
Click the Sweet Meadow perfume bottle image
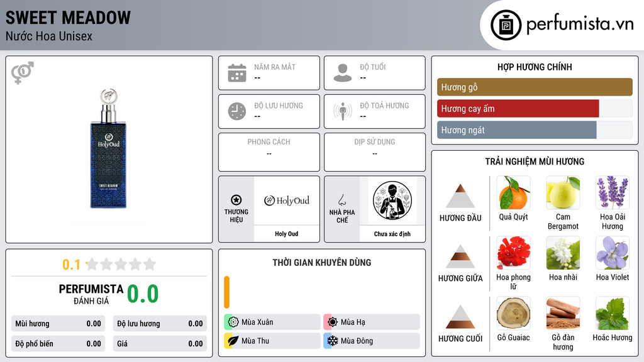108,148
